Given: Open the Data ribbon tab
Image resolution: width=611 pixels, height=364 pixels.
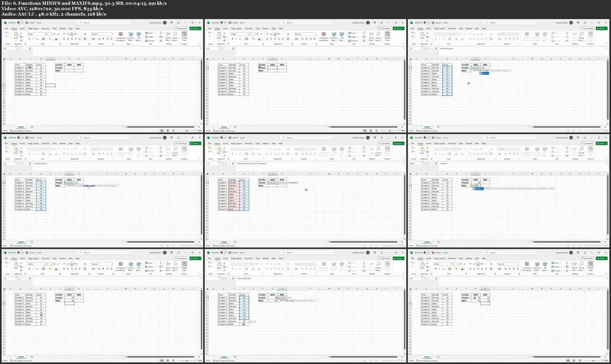Looking at the screenshot, I should tap(55, 28).
